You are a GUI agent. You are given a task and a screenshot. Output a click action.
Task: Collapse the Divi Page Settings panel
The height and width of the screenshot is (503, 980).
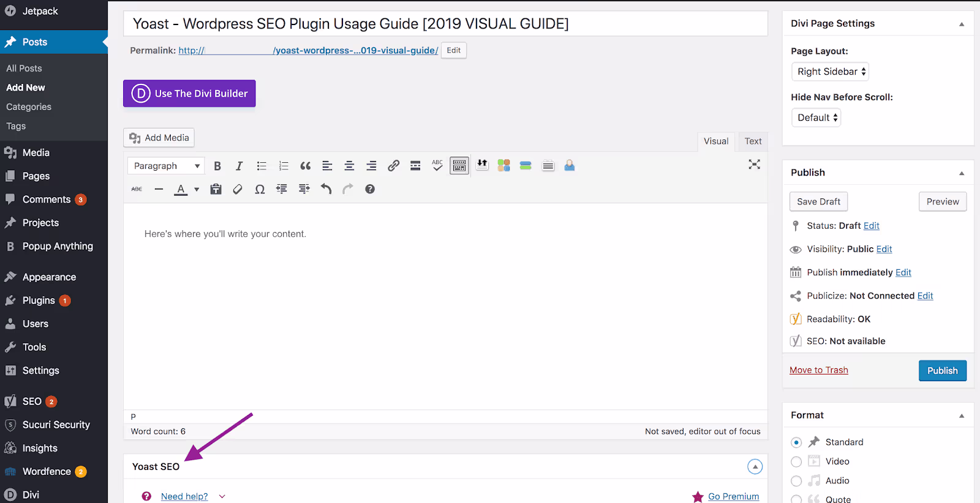point(962,24)
